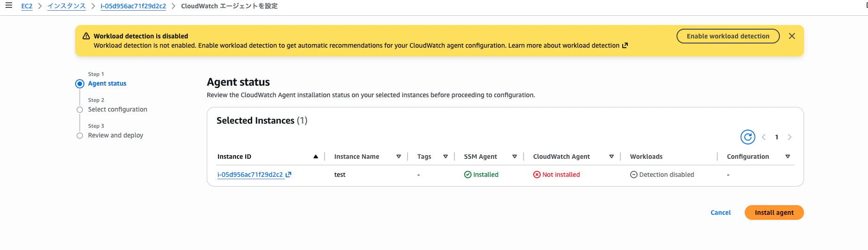The height and width of the screenshot is (250, 868).
Task: Sort by Tags column arrow
Action: (446, 156)
